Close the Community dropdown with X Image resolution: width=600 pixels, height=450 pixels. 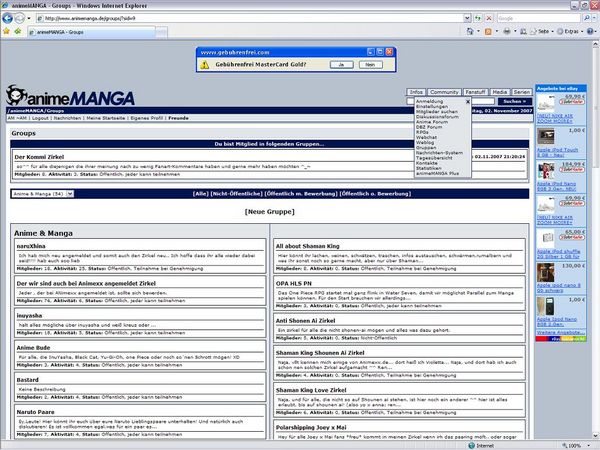click(466, 101)
